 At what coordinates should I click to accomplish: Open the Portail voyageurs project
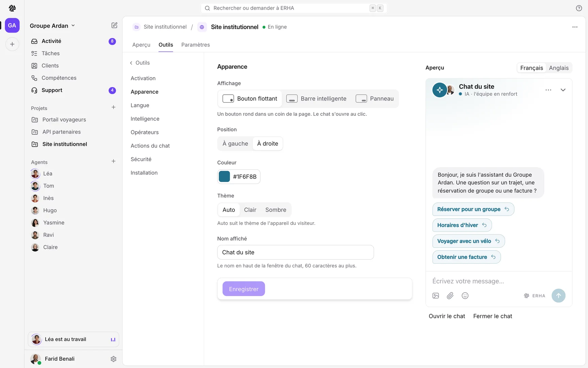pyautogui.click(x=64, y=120)
